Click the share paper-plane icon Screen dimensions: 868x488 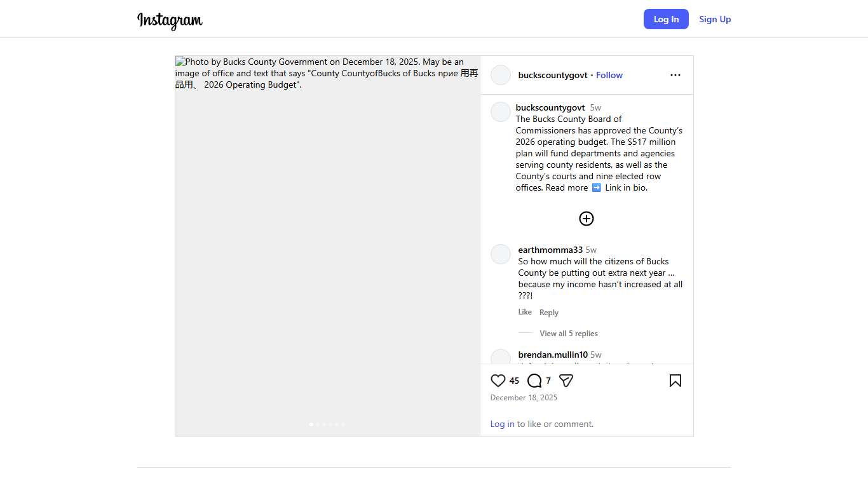point(566,381)
